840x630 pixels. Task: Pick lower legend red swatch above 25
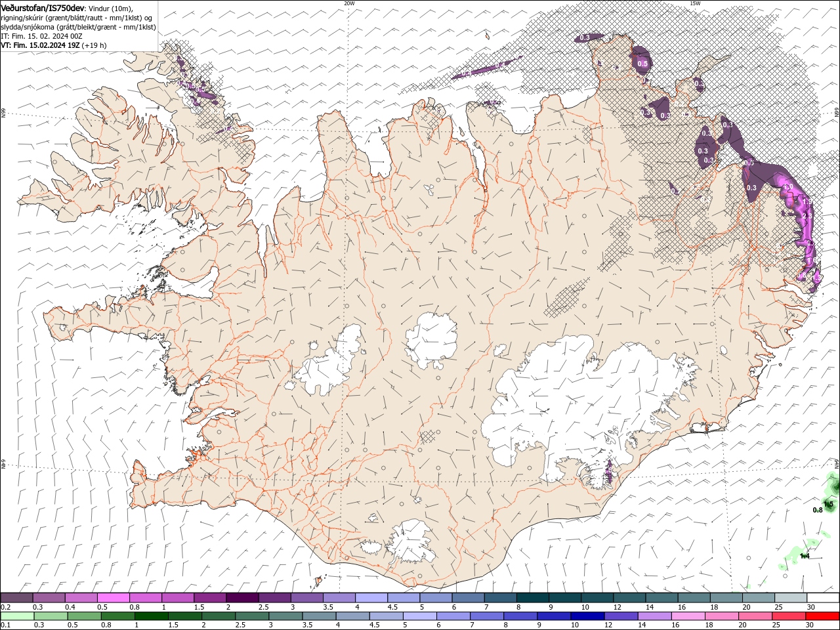[x=789, y=616]
